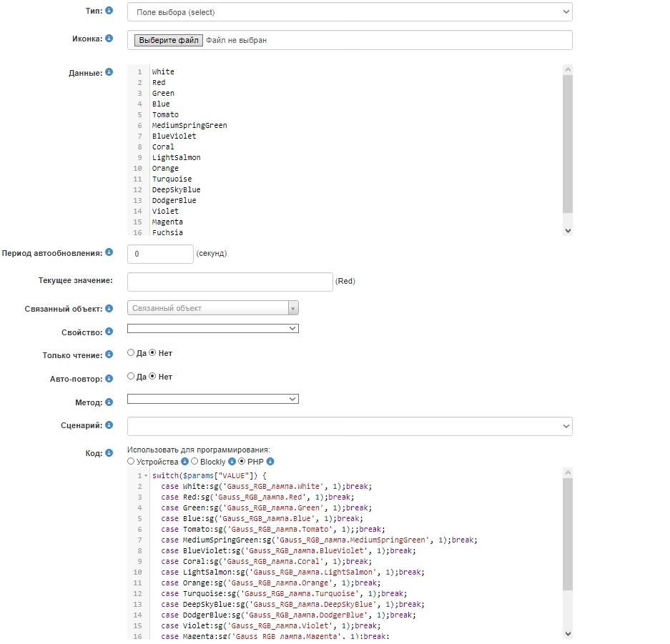670x644 pixels.
Task: Show the help tooltip icon for Данные
Action: [109, 72]
